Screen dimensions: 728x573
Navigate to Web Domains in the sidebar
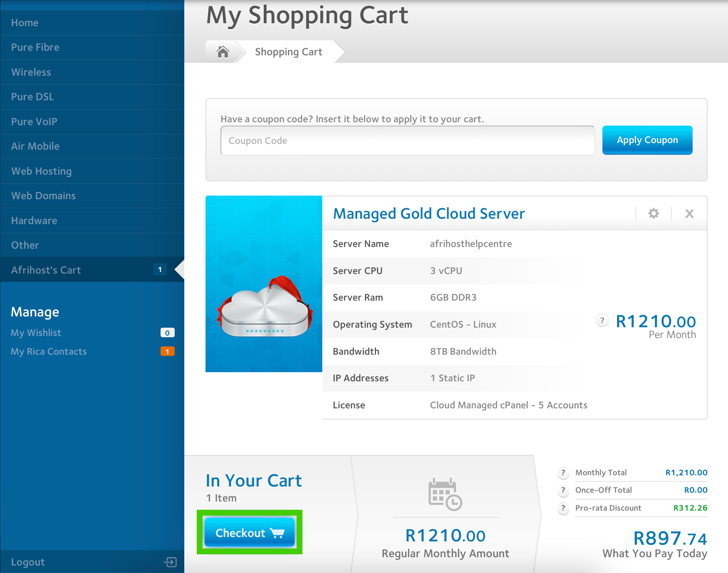(x=44, y=196)
